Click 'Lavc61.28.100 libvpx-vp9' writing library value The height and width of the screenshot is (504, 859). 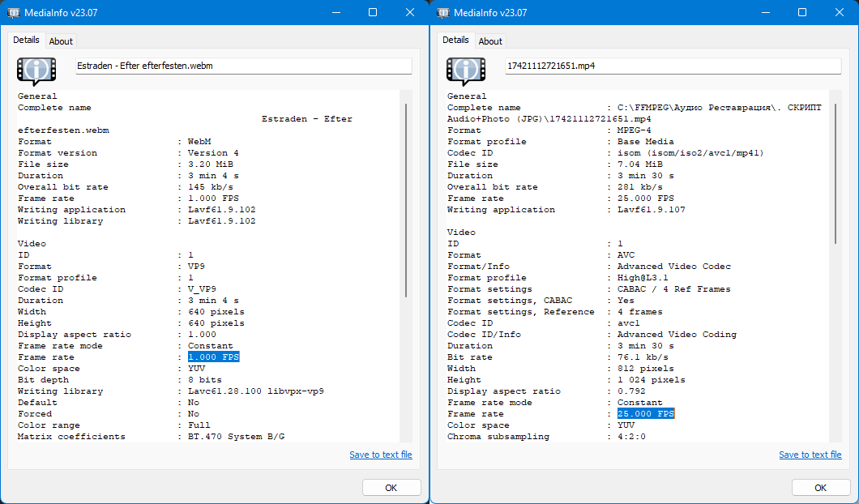click(x=256, y=391)
